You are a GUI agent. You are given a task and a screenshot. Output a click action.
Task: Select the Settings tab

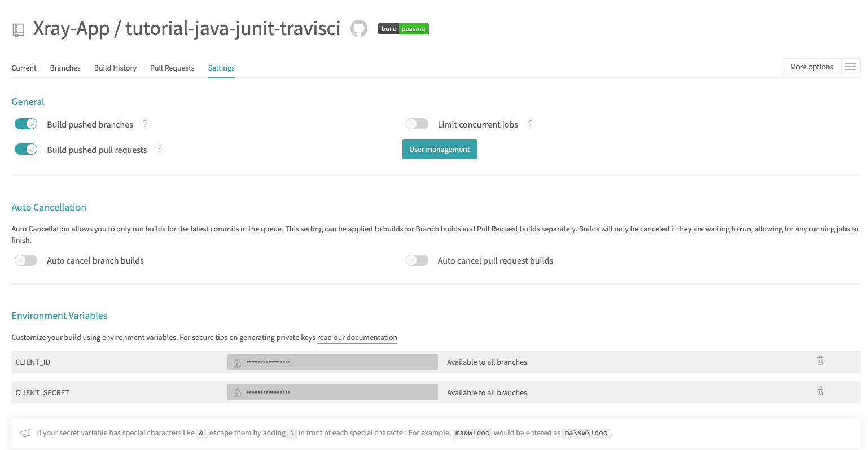pyautogui.click(x=221, y=68)
